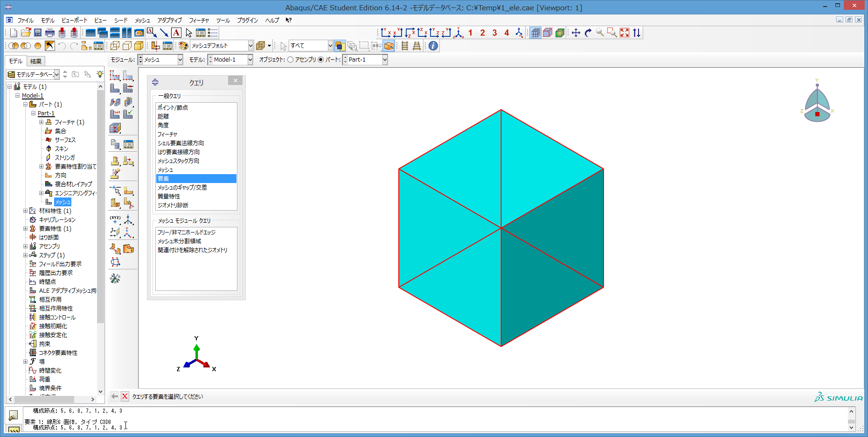Viewport: 868px width, 437px height.
Task: Select the アセンブリ object radio button
Action: pos(291,60)
